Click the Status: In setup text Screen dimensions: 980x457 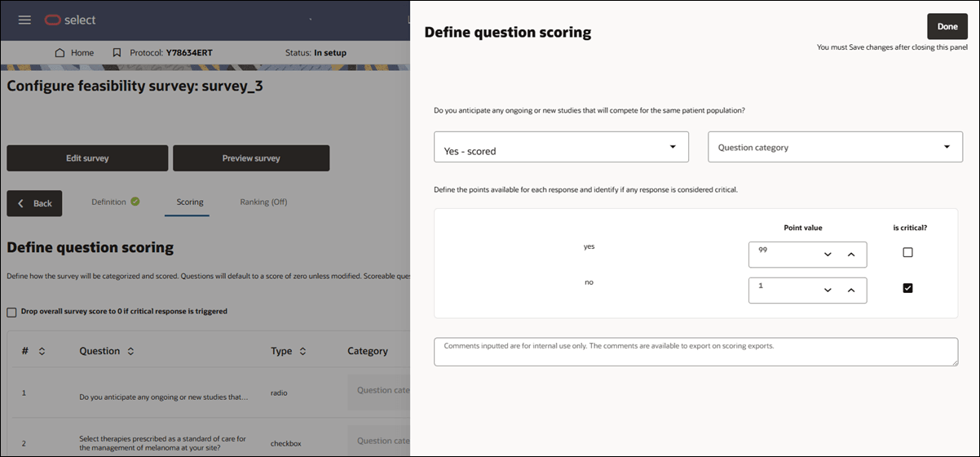tap(316, 53)
